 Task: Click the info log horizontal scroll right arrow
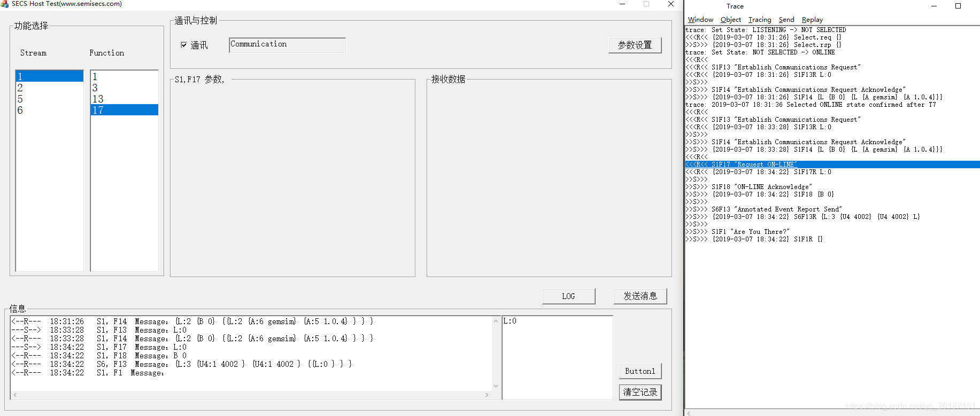coord(487,395)
